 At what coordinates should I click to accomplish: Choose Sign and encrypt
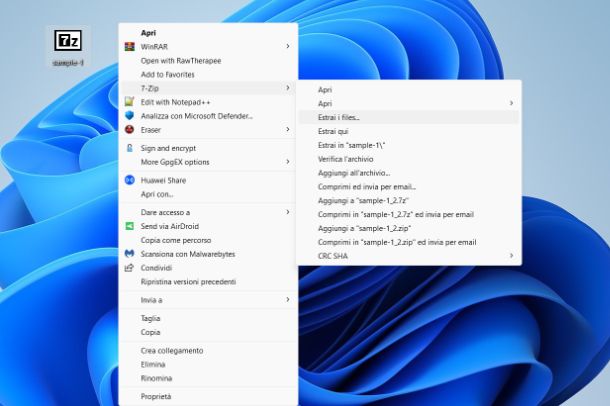208,148
